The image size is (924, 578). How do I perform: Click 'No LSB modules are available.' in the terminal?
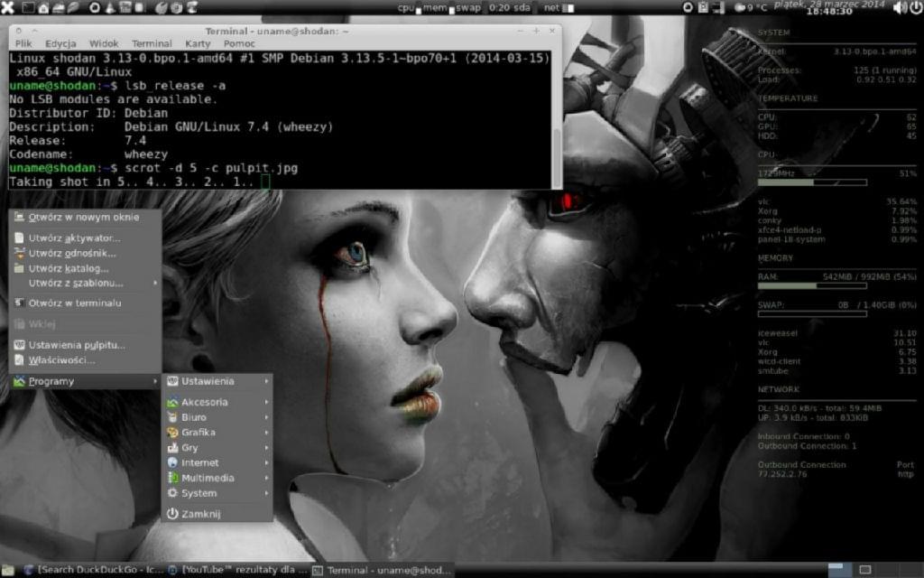tap(113, 99)
